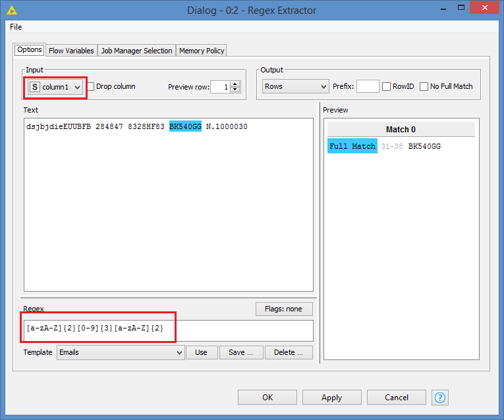Click the Apply button
504x420 pixels.
click(x=331, y=398)
